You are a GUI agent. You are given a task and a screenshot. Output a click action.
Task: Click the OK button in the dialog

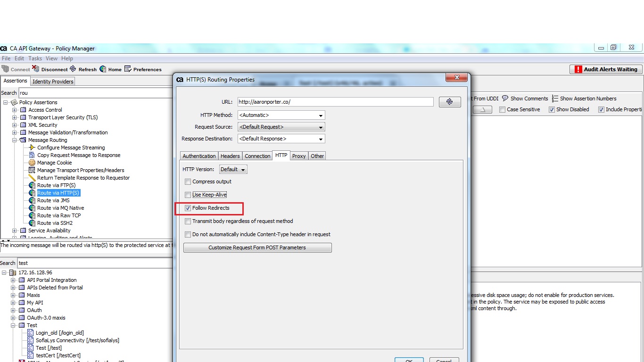click(x=408, y=360)
